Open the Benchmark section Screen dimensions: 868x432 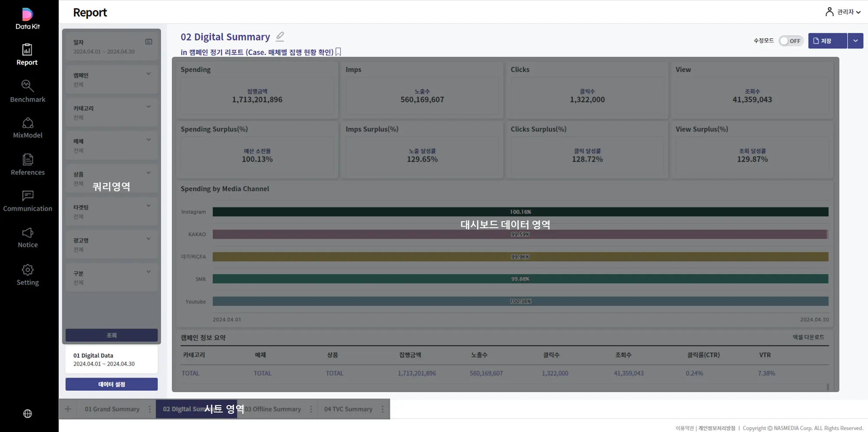coord(27,91)
